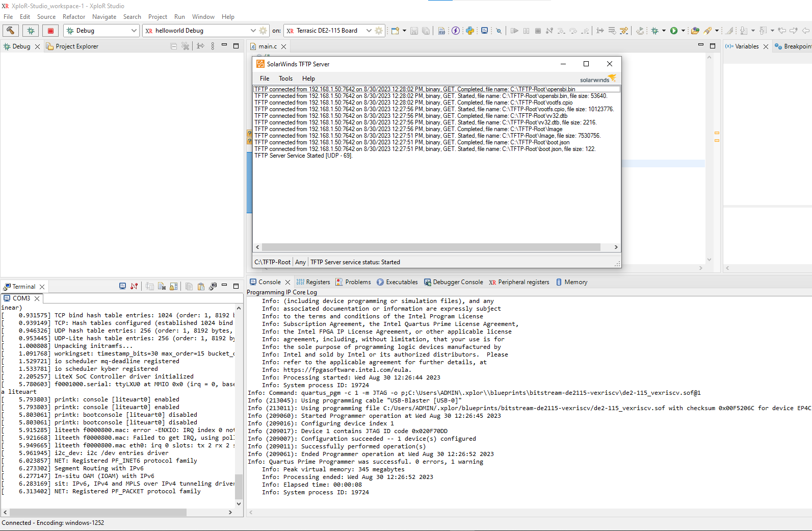
Task: Toggle Instruction Stepping in Debug view toolbar
Action: [200, 46]
